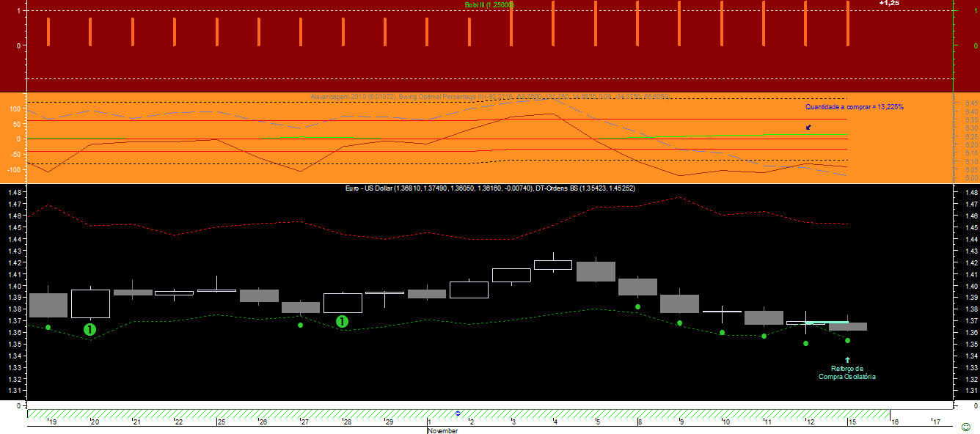The width and height of the screenshot is (980, 434).
Task: Click the orange Bobi III bar at date 19
Action: click(48, 32)
